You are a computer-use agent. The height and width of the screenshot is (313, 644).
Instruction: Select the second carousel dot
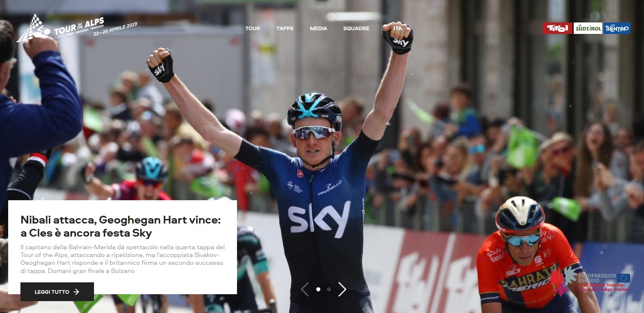[329, 289]
